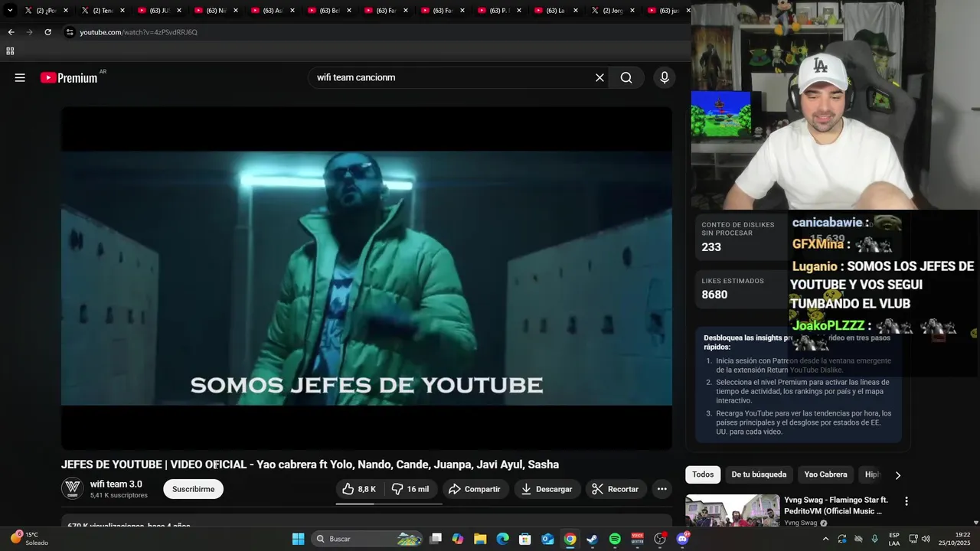Switch to the '(2) Ten' X tab

(103, 11)
